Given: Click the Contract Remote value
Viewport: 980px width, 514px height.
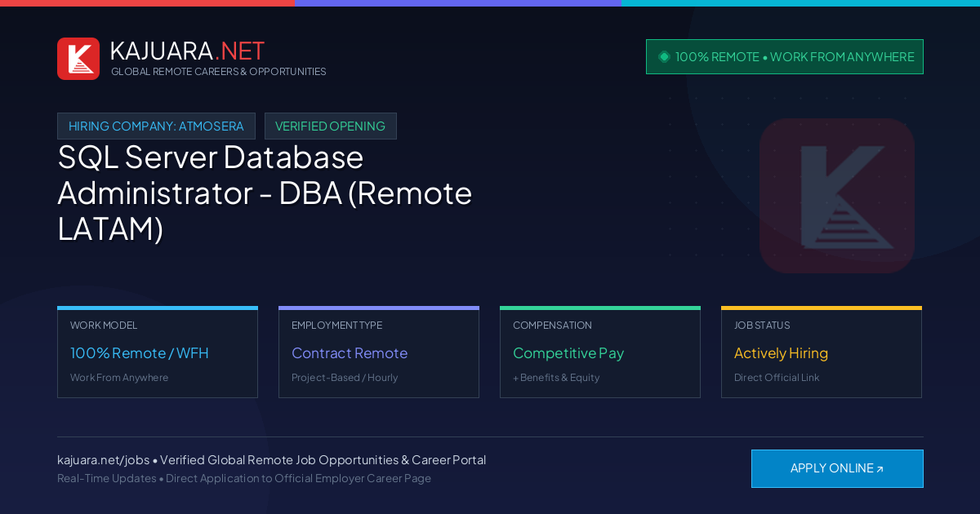Looking at the screenshot, I should click(350, 353).
